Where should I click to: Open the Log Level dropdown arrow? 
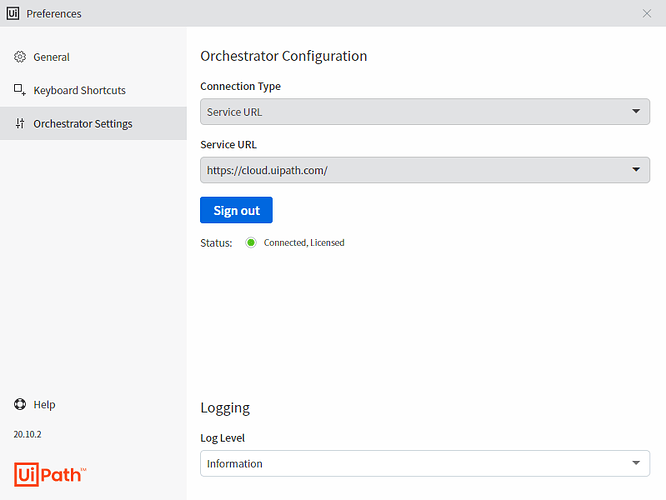(x=636, y=463)
